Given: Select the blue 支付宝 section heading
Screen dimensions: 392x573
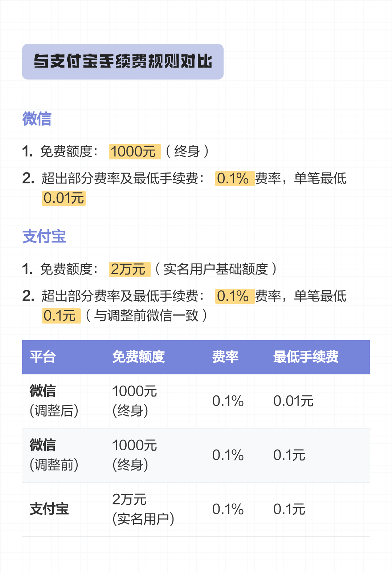Looking at the screenshot, I should tap(44, 236).
